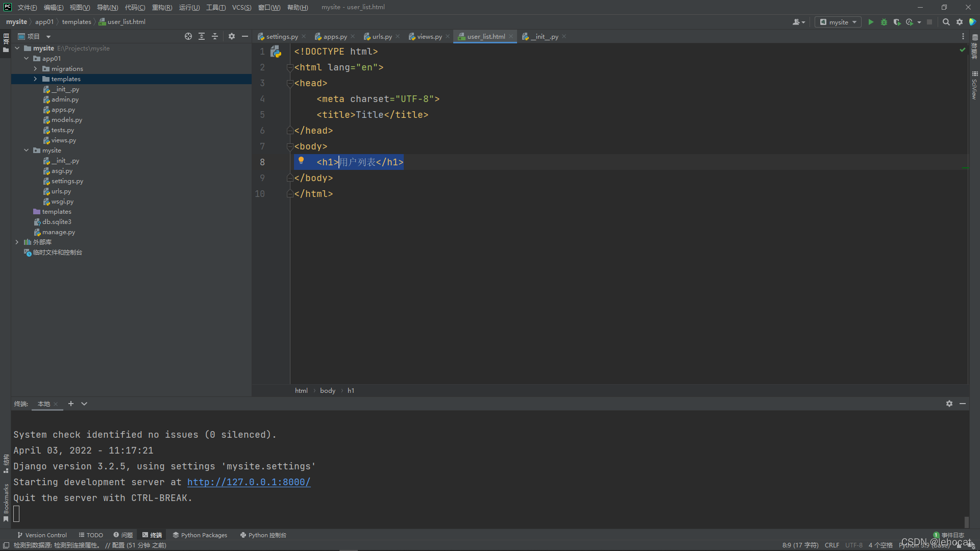Switch to the views.py editor tab

[x=429, y=36]
